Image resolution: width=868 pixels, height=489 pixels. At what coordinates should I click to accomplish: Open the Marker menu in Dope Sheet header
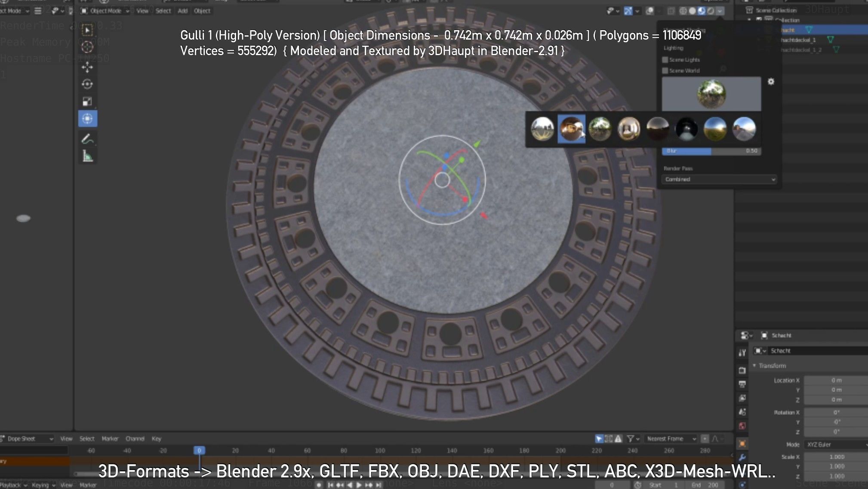tap(110, 439)
